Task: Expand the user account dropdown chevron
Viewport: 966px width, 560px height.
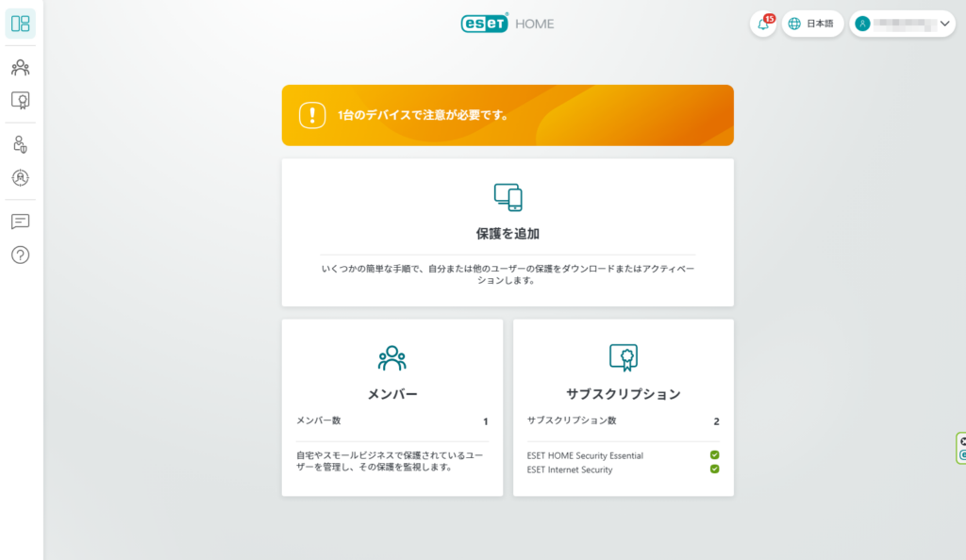Action: 945,24
